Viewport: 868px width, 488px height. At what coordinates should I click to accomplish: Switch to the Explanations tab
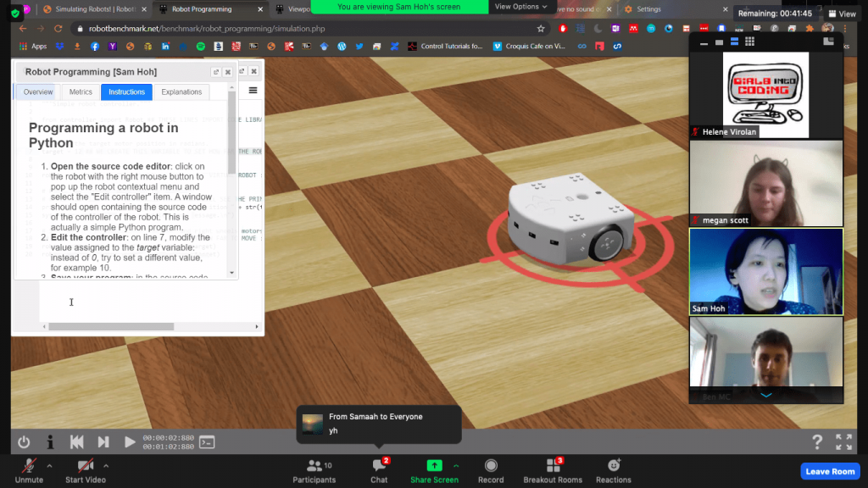tap(181, 91)
